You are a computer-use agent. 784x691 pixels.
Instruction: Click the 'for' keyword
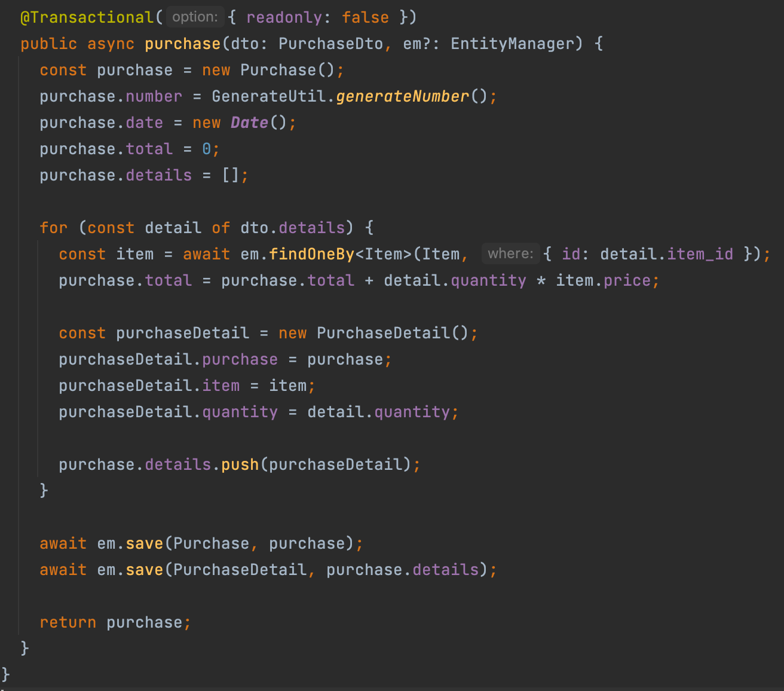point(54,228)
